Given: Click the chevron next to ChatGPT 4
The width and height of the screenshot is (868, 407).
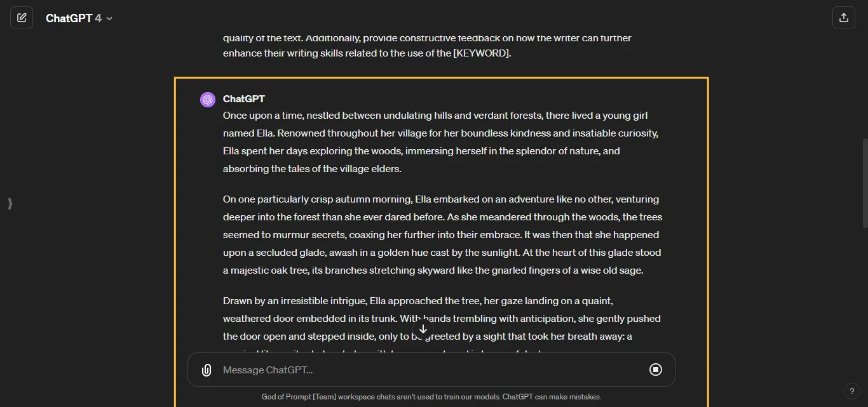Looking at the screenshot, I should [109, 18].
